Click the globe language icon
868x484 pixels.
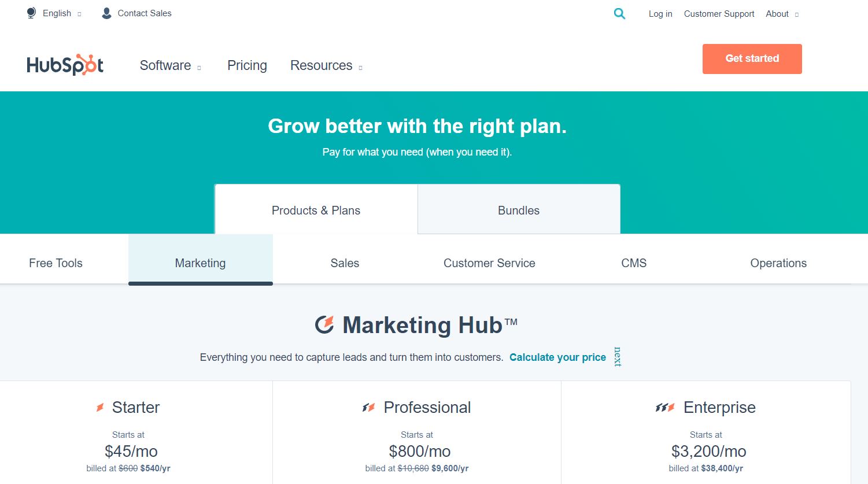[x=31, y=13]
